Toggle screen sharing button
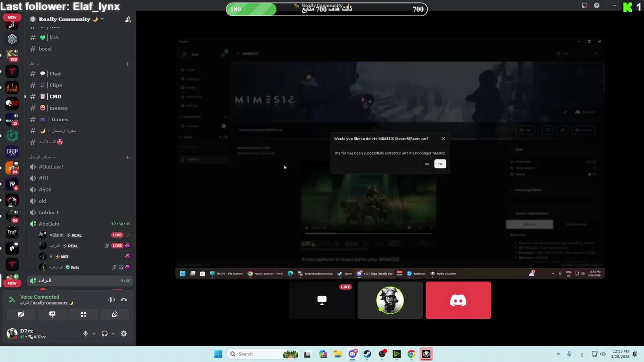644x362 pixels. tap(52, 314)
